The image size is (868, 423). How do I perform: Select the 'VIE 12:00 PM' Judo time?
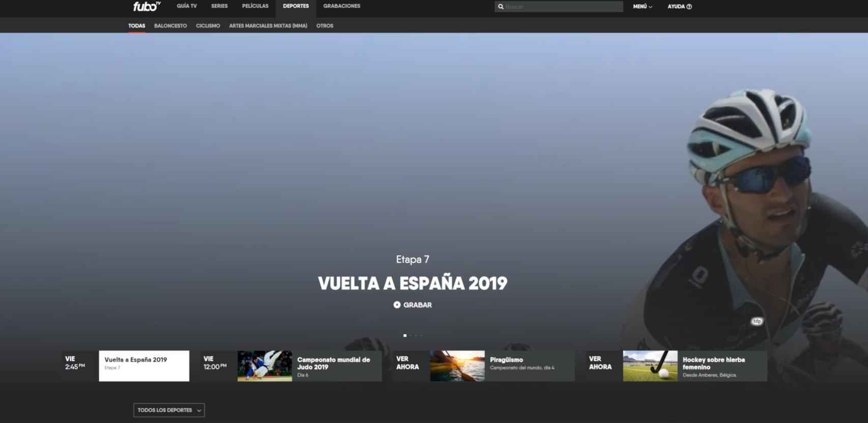pos(215,363)
